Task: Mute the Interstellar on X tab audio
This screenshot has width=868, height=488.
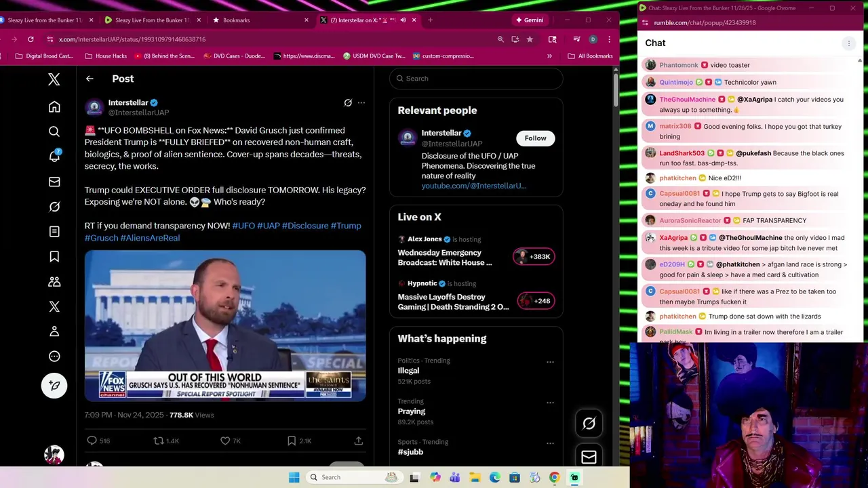Action: [403, 20]
